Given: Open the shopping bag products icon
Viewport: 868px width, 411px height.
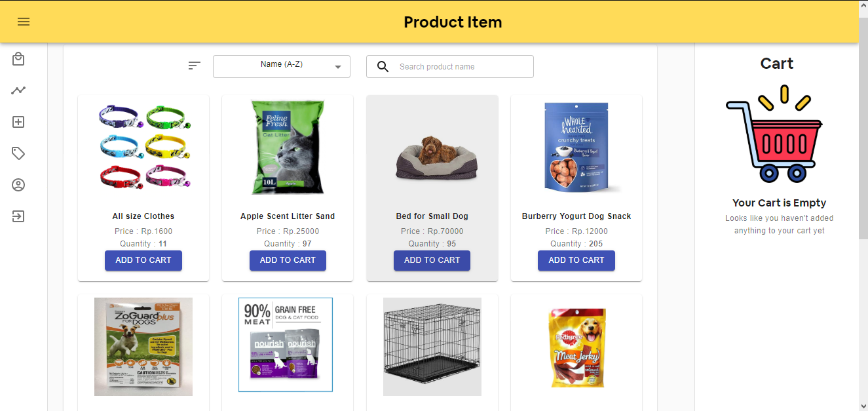Looking at the screenshot, I should (18, 58).
